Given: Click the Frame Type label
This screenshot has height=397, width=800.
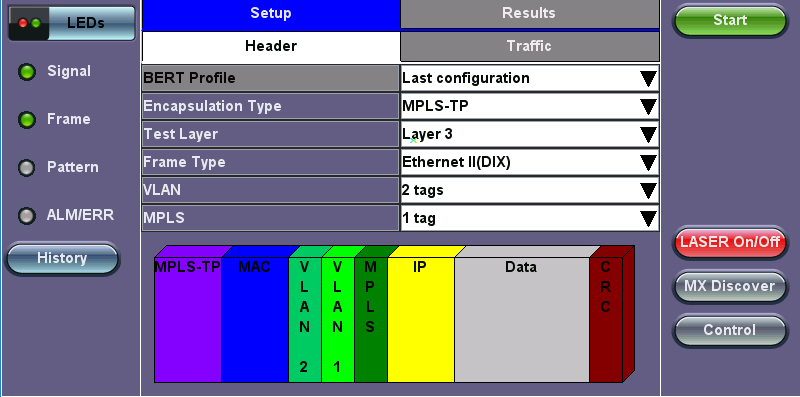Looking at the screenshot, I should [x=270, y=162].
